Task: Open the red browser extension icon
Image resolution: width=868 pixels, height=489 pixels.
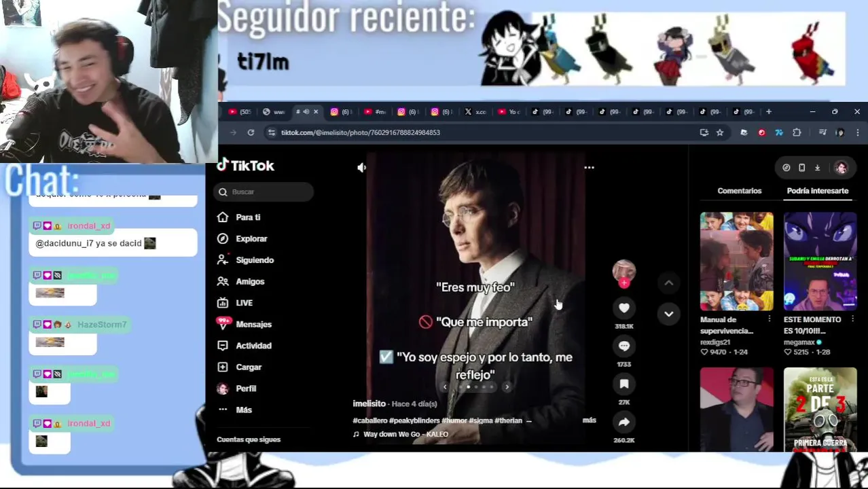Action: coord(761,132)
